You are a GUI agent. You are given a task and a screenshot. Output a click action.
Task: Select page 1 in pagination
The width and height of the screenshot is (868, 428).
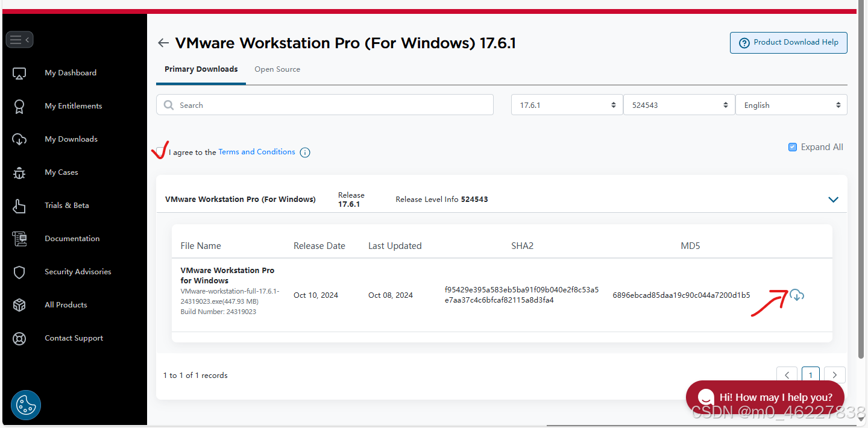point(811,375)
